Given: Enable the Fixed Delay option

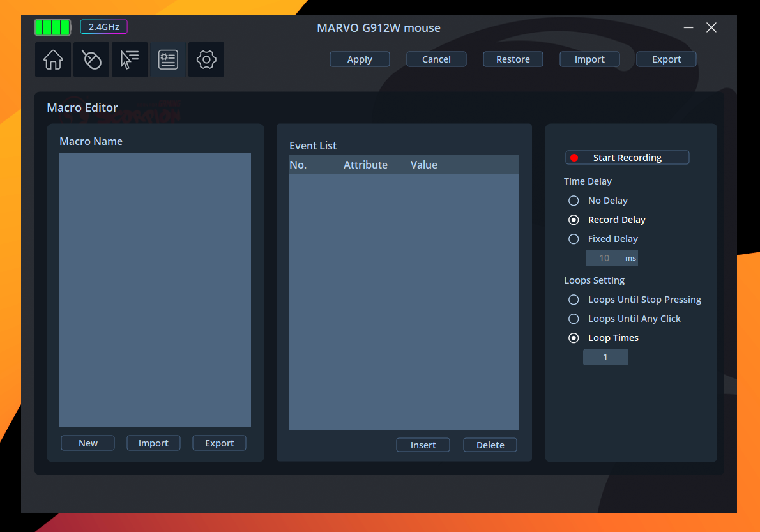Looking at the screenshot, I should pyautogui.click(x=574, y=239).
